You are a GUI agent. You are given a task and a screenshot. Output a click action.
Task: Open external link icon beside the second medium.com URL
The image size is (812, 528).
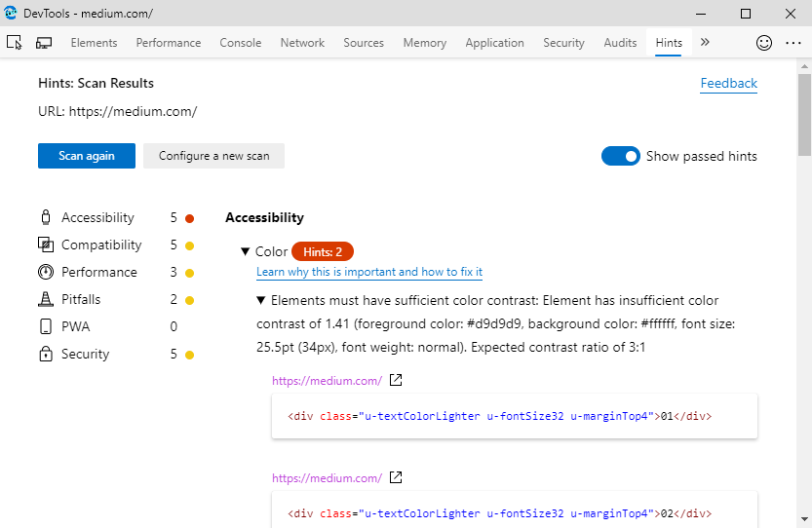click(x=396, y=477)
